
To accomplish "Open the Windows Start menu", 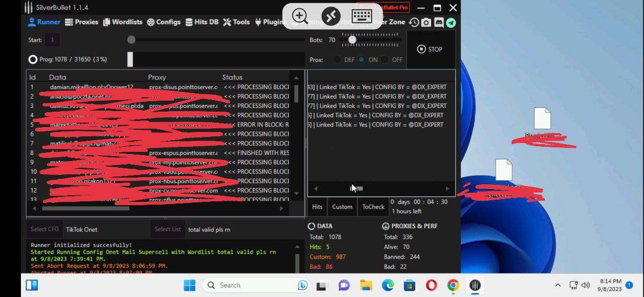I will tap(189, 285).
